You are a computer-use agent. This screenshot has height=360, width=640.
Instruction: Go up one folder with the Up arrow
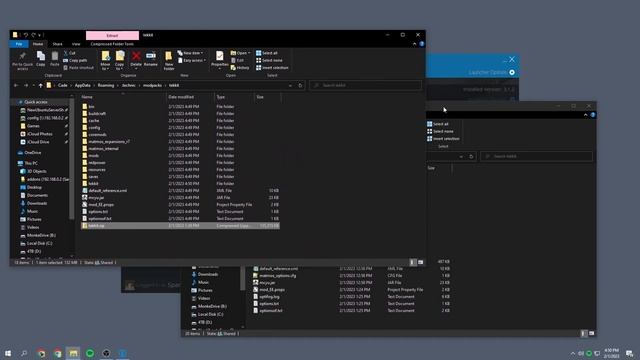point(40,85)
